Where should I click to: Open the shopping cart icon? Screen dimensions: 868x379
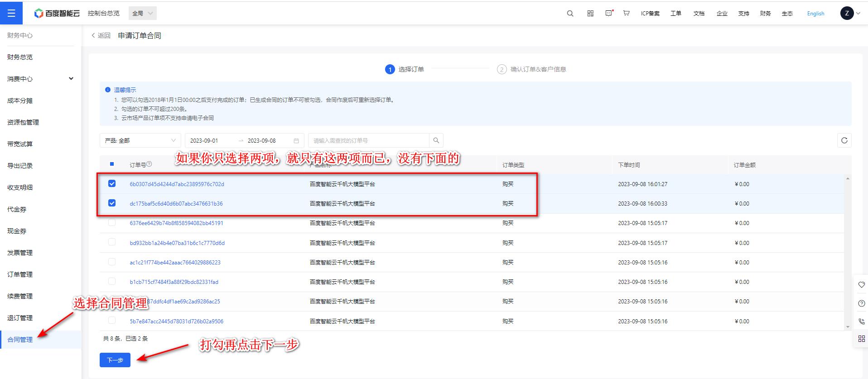pos(627,14)
